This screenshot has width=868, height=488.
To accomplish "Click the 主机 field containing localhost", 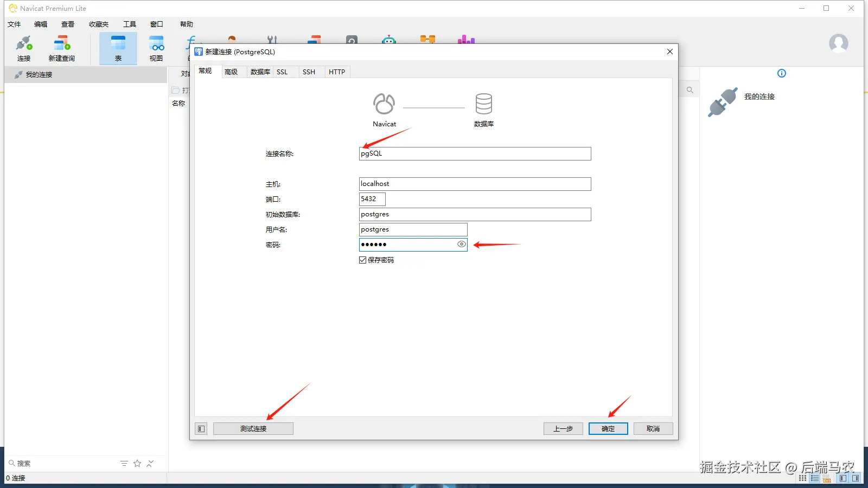I will 475,184.
